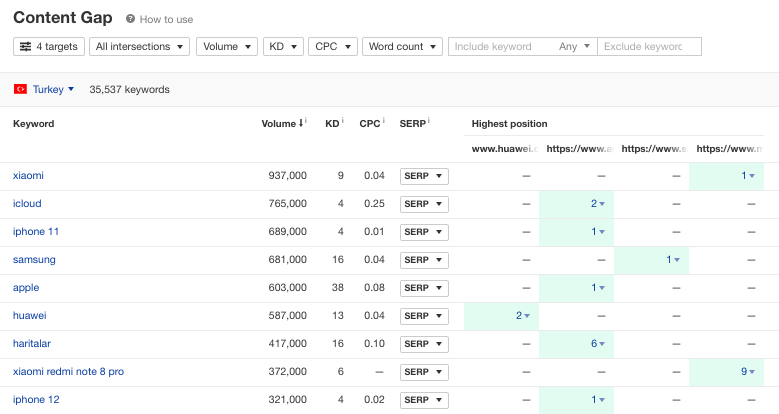The height and width of the screenshot is (414, 779).
Task: Open the huawei keyword link
Action: (x=30, y=316)
